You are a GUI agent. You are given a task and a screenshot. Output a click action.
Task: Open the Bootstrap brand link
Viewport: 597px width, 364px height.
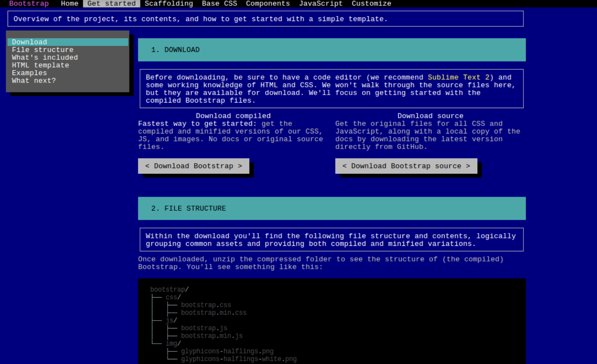(x=29, y=4)
